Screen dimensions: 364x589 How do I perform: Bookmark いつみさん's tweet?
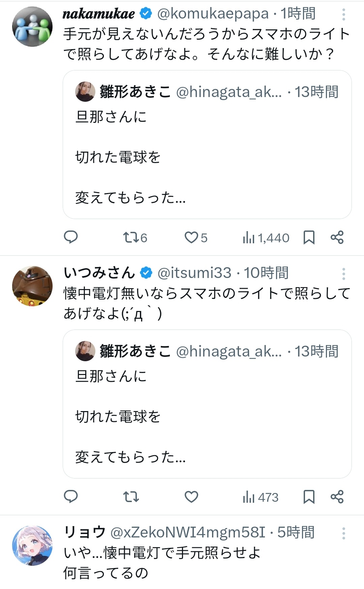tap(309, 497)
